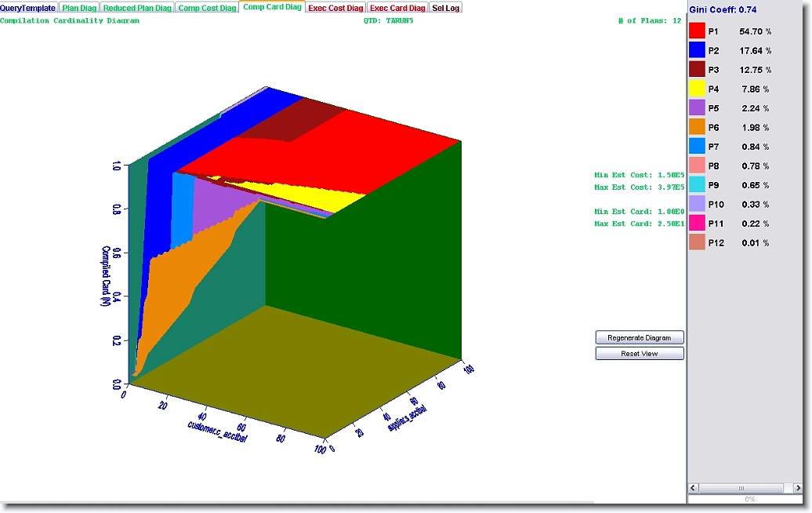
Task: Open the QueryTemplate tab
Action: [28, 8]
